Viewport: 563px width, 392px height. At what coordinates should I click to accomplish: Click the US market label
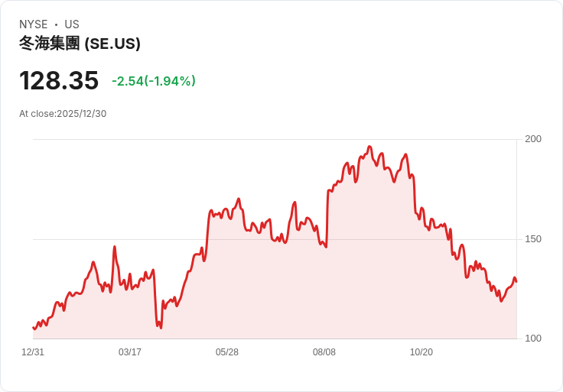pos(72,24)
